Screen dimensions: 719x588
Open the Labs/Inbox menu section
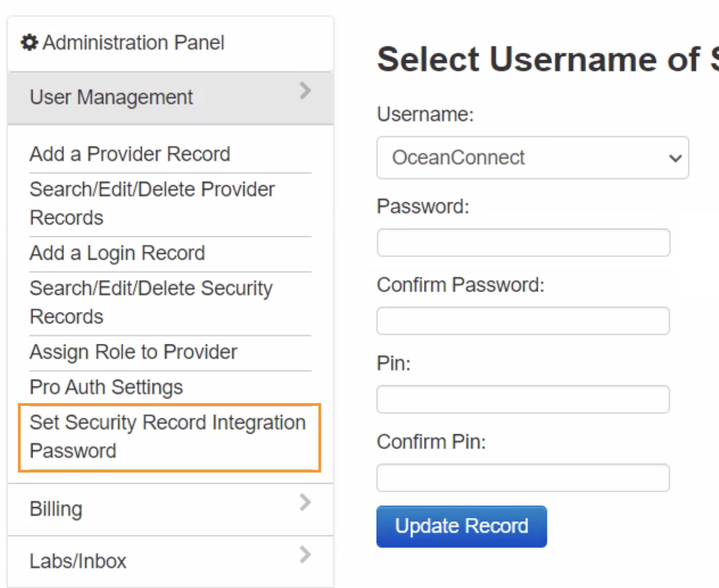click(78, 561)
